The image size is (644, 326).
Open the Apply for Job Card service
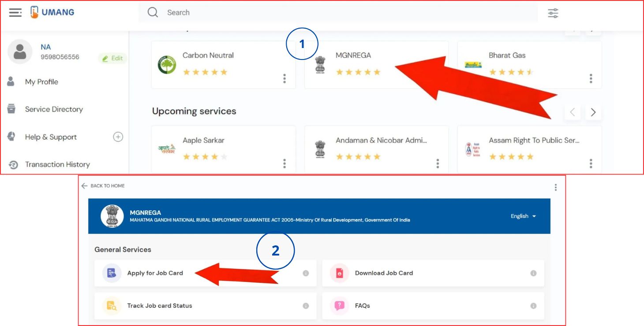pyautogui.click(x=155, y=273)
